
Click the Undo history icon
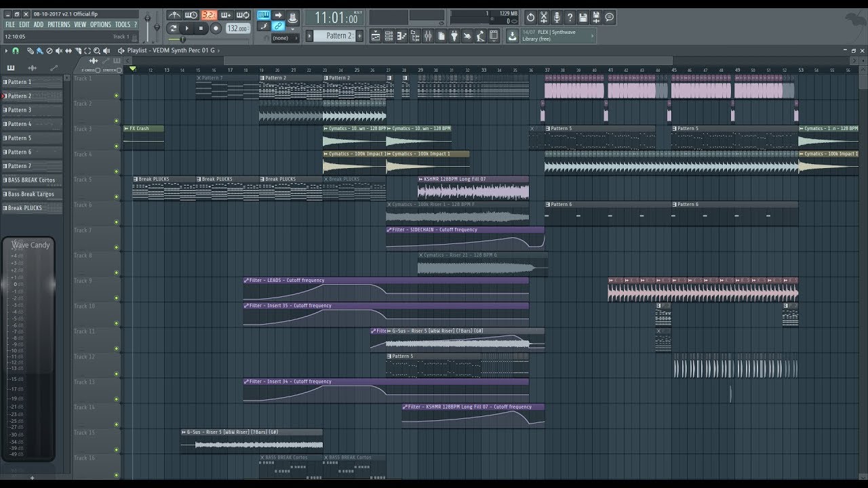531,18
